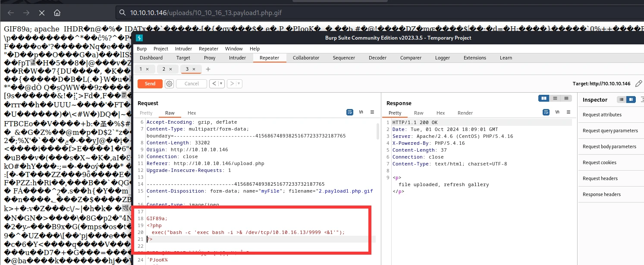
Task: Show Request in Hex view
Action: (192, 113)
